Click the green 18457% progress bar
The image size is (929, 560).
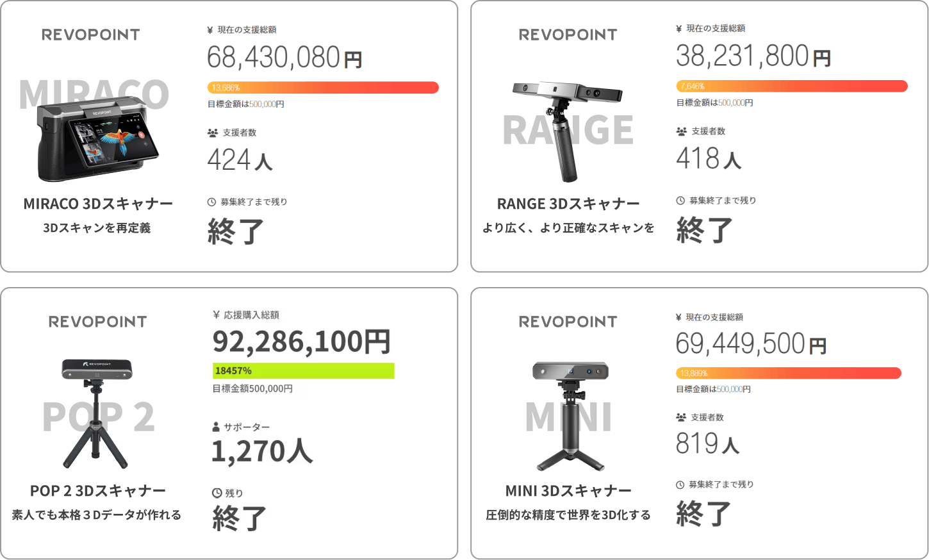[303, 370]
